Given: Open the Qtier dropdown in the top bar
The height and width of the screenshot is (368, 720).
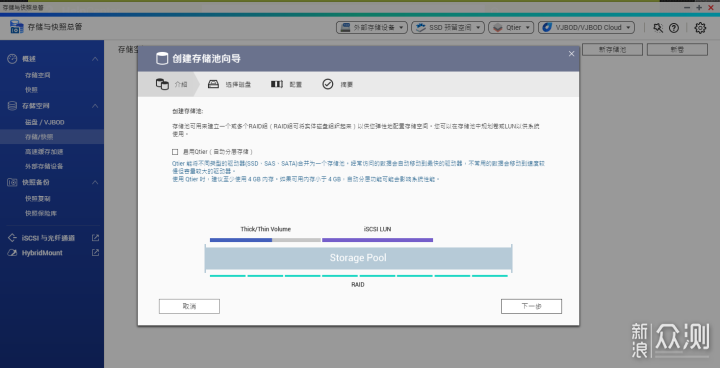Looking at the screenshot, I should pos(511,28).
